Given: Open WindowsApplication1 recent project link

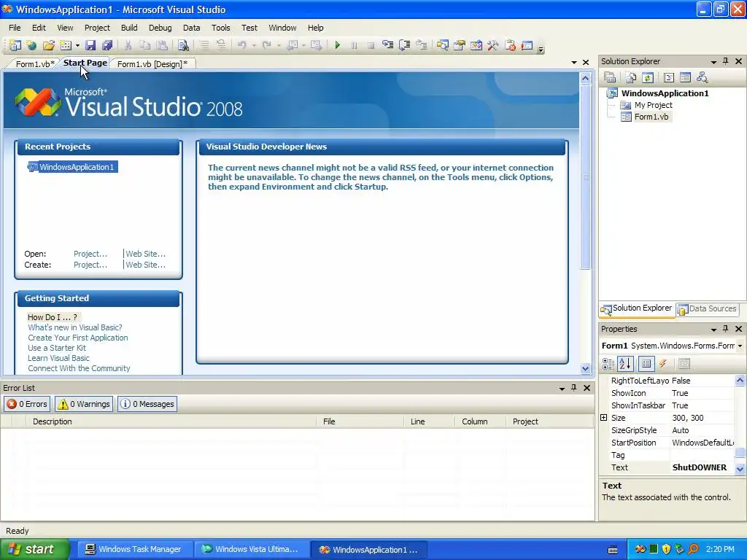Looking at the screenshot, I should [x=76, y=167].
